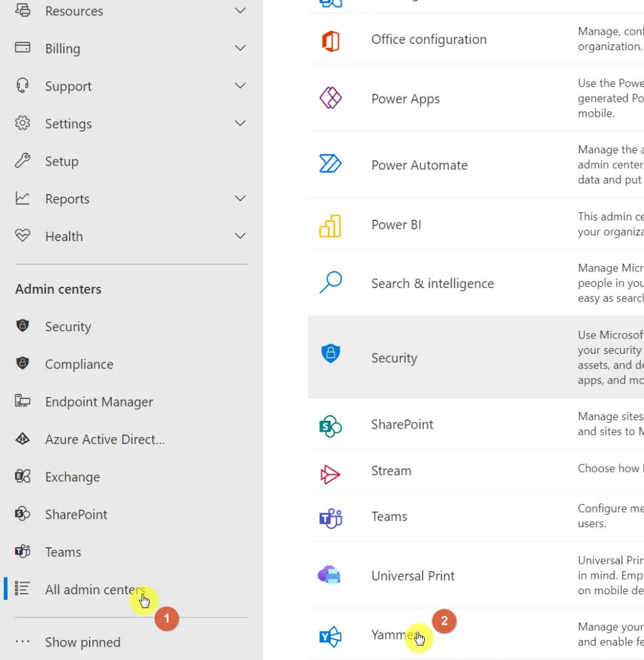The image size is (644, 660).
Task: Click the Teams icon in sidebar
Action: (23, 551)
